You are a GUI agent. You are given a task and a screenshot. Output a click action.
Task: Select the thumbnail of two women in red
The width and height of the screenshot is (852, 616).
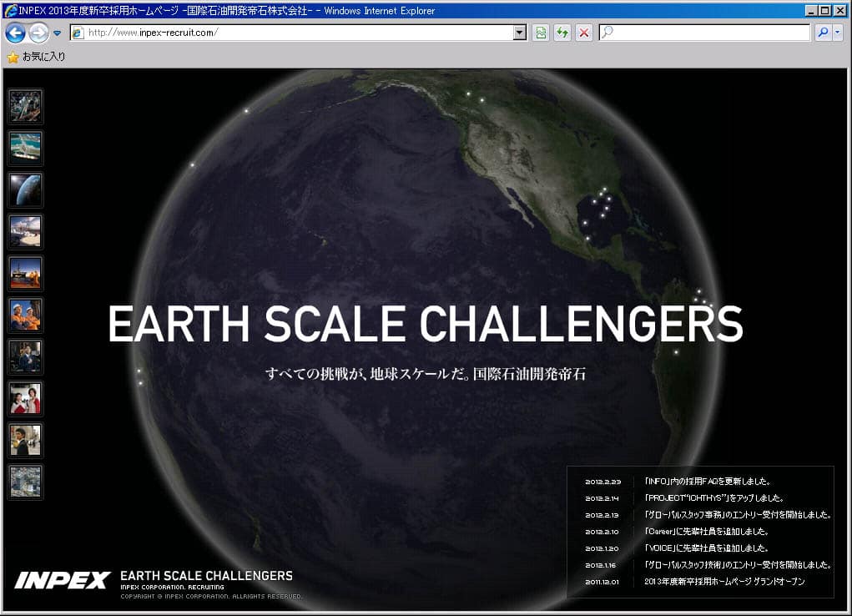pyautogui.click(x=25, y=398)
